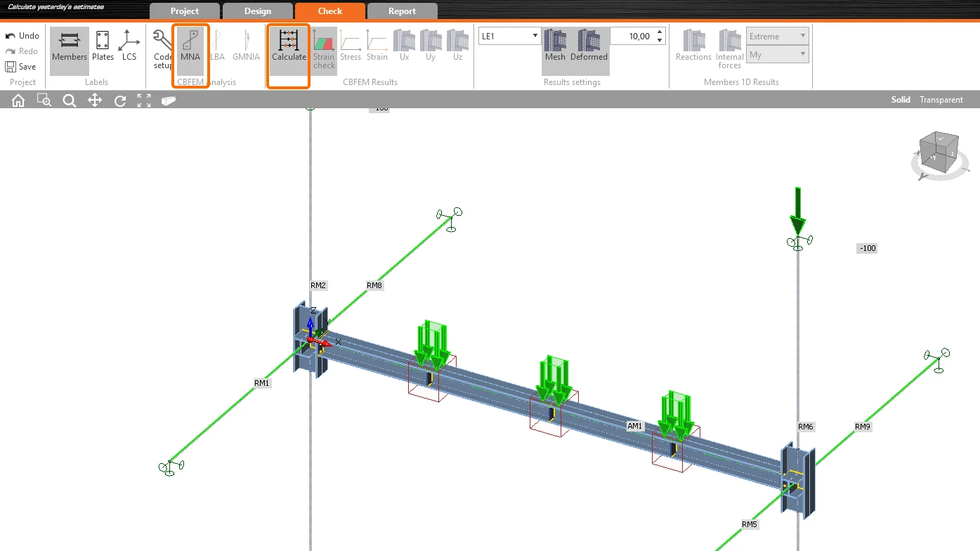Toggle Plates labels display

pyautogui.click(x=103, y=47)
